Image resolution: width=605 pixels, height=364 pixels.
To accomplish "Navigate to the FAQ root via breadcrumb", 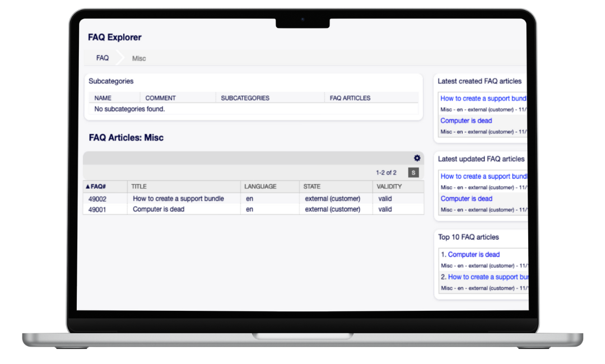I will point(103,58).
